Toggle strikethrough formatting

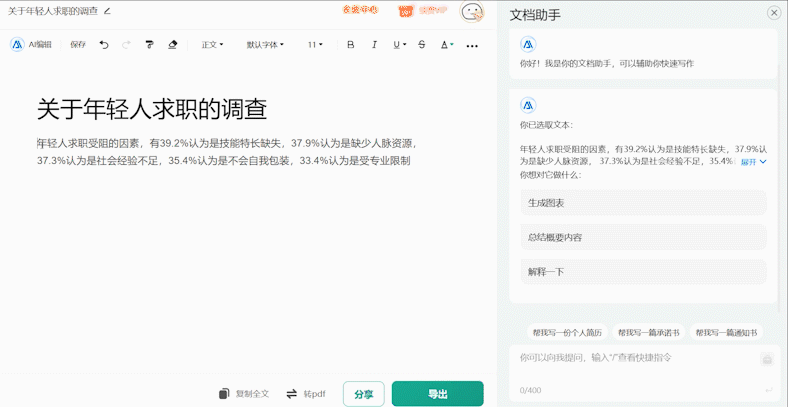pos(421,45)
